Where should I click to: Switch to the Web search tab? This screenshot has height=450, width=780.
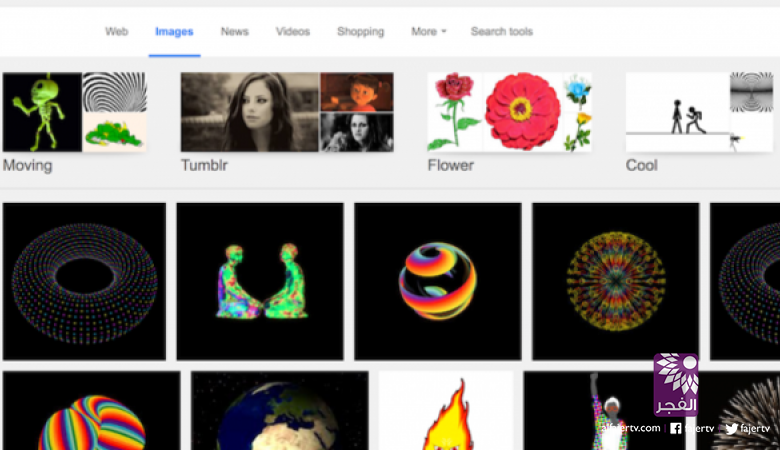(116, 32)
